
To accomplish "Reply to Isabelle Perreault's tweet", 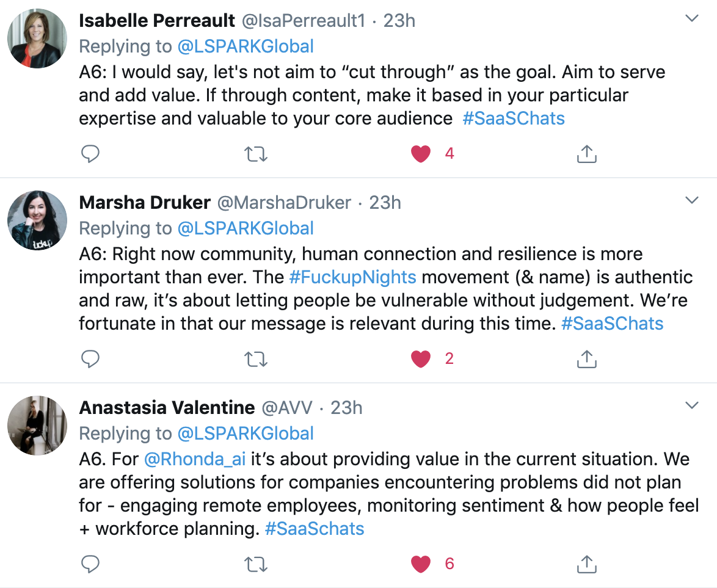I will (x=90, y=154).
